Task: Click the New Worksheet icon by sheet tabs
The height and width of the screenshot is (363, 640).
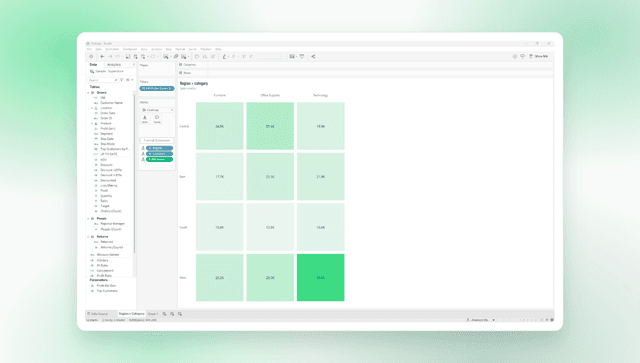Action: (164, 314)
